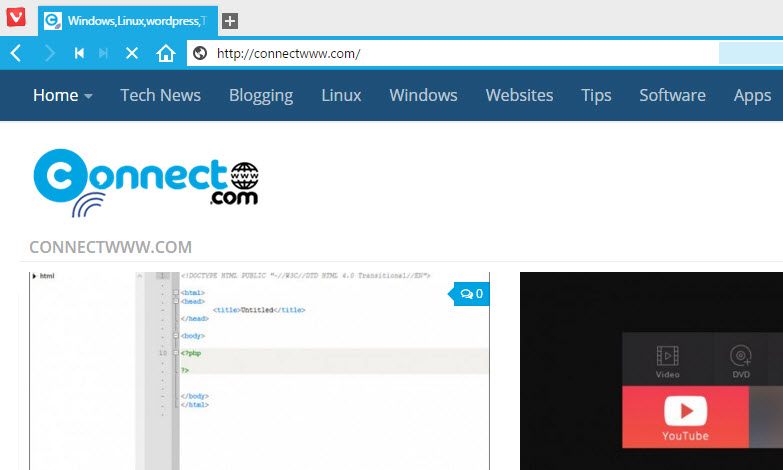
Task: Open Tips section
Action: click(x=596, y=95)
